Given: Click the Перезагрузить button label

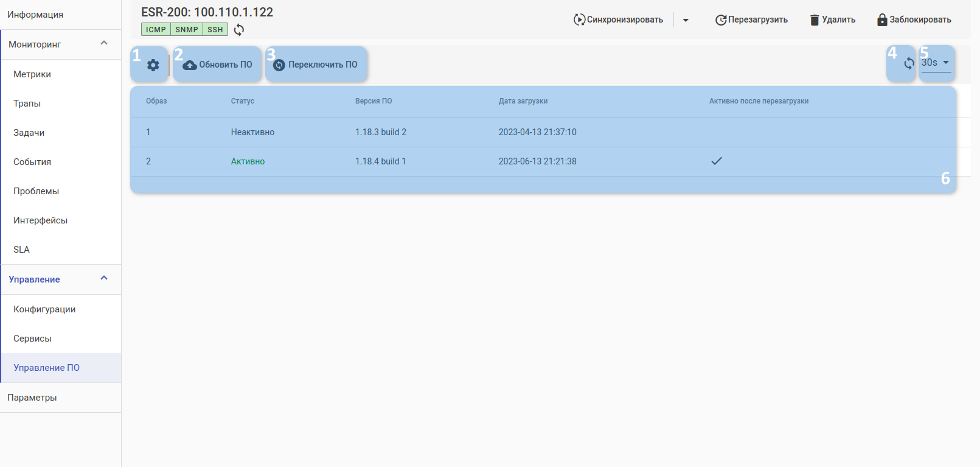Looking at the screenshot, I should coord(758,20).
